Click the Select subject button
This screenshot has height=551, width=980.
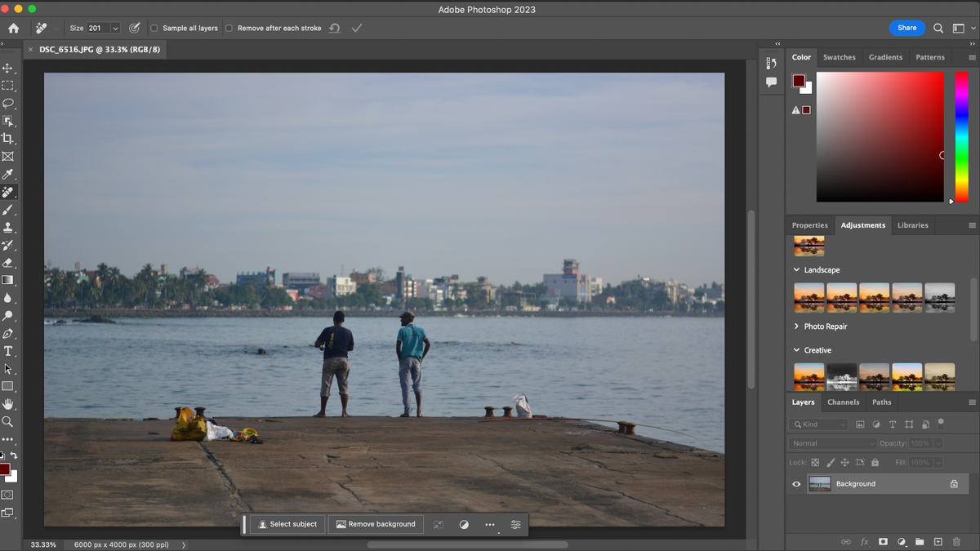coord(287,524)
